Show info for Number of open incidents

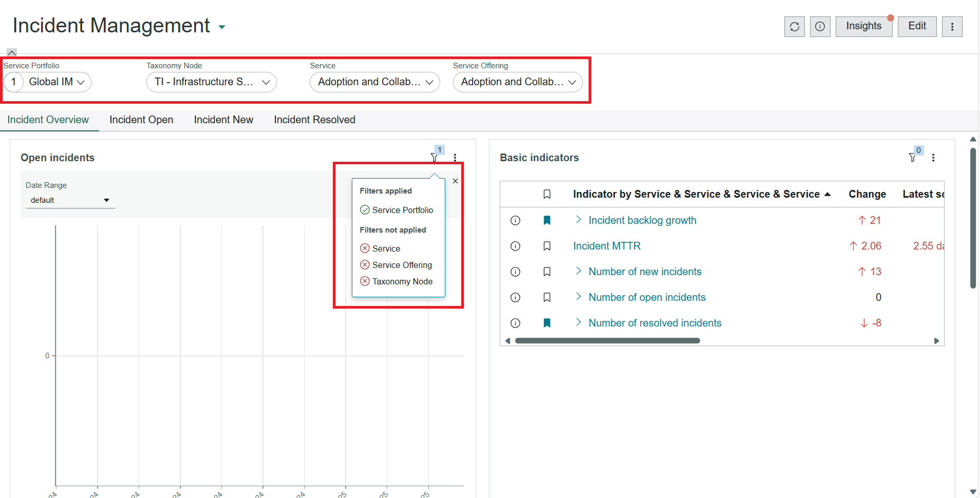(515, 297)
